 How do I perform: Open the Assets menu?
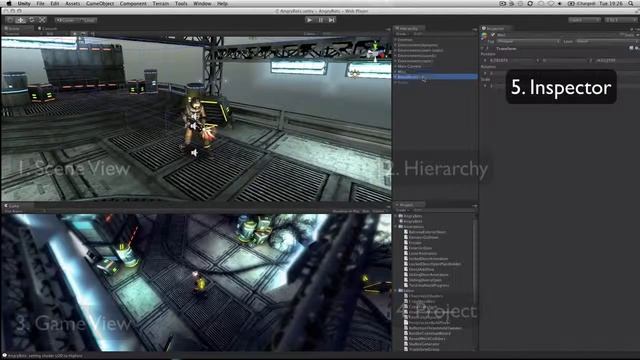[73, 3]
